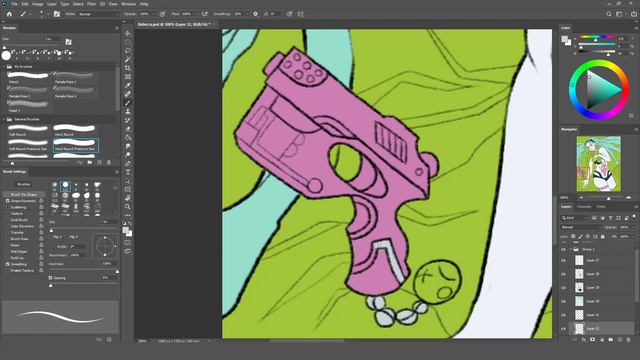
Task: Open the File menu
Action: (14, 4)
